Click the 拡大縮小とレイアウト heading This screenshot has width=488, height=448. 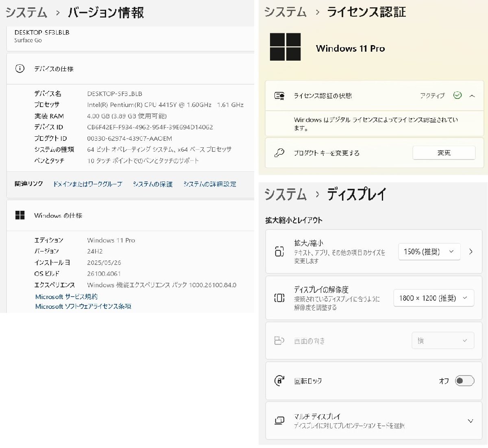[x=294, y=220]
